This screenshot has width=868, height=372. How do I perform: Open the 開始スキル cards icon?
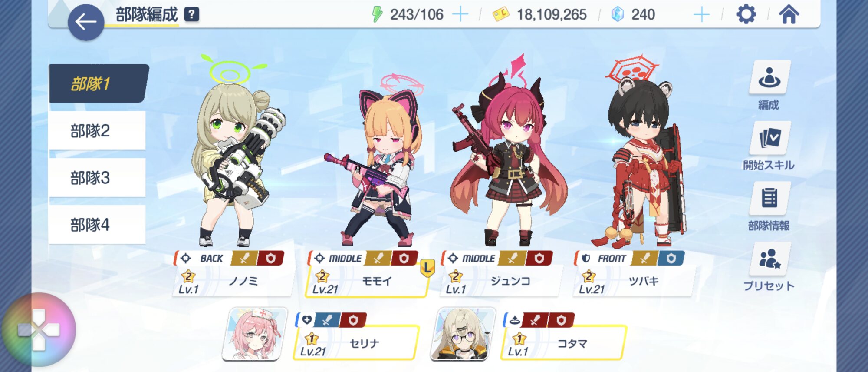coord(769,138)
